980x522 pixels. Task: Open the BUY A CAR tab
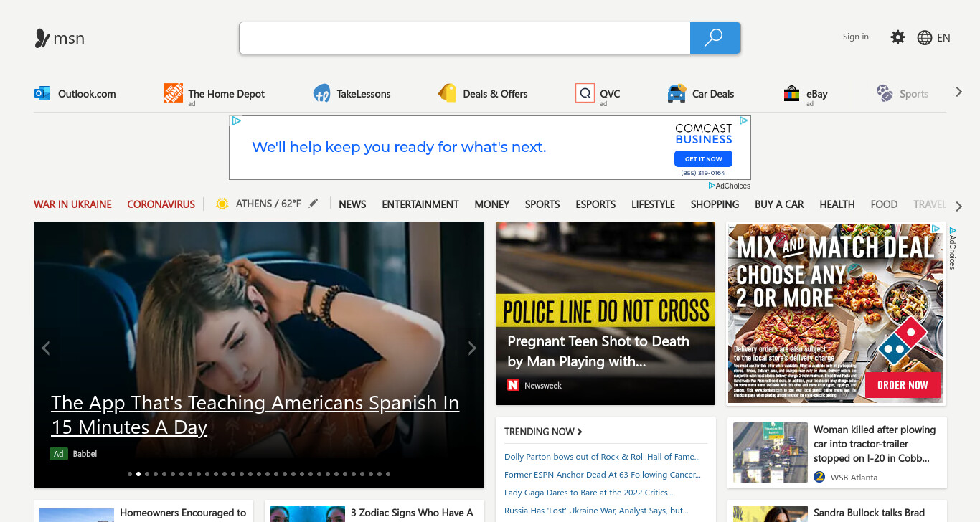coord(779,204)
